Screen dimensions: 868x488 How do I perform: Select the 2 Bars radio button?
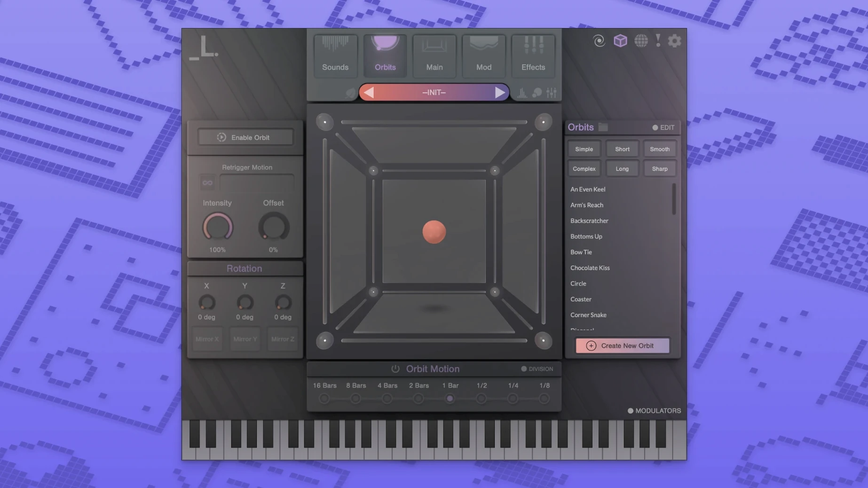tap(418, 399)
